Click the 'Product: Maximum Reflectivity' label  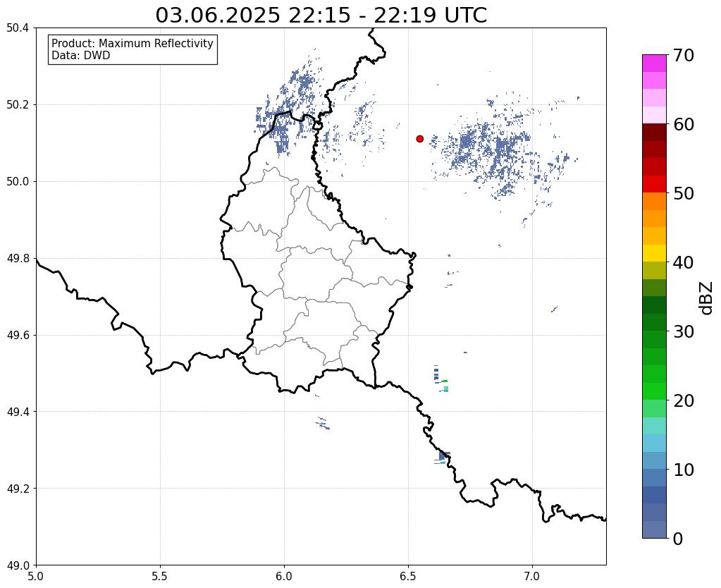133,43
